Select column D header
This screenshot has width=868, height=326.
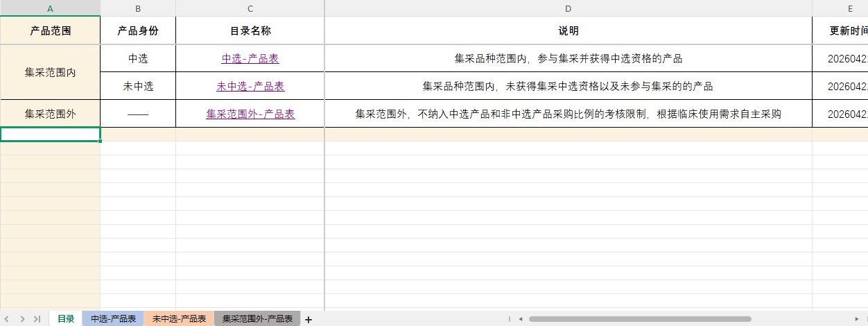[x=568, y=8]
